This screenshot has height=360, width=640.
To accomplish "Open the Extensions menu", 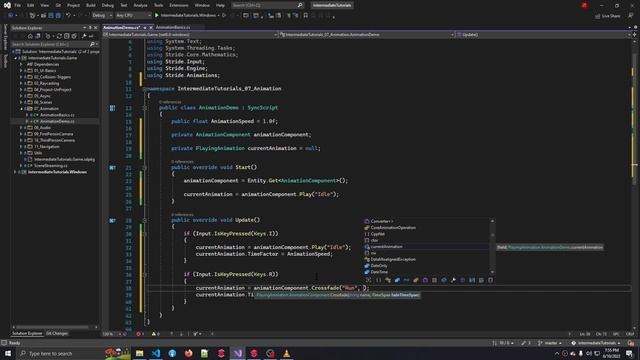I will (179, 5).
